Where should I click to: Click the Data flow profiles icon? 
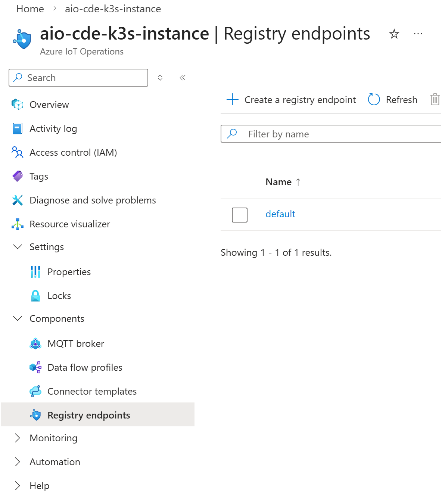point(35,367)
